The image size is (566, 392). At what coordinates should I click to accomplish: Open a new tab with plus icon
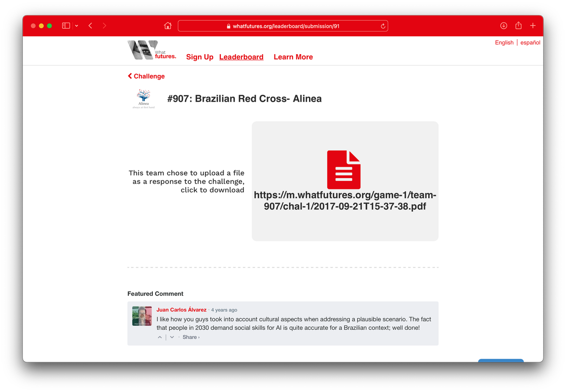(533, 26)
